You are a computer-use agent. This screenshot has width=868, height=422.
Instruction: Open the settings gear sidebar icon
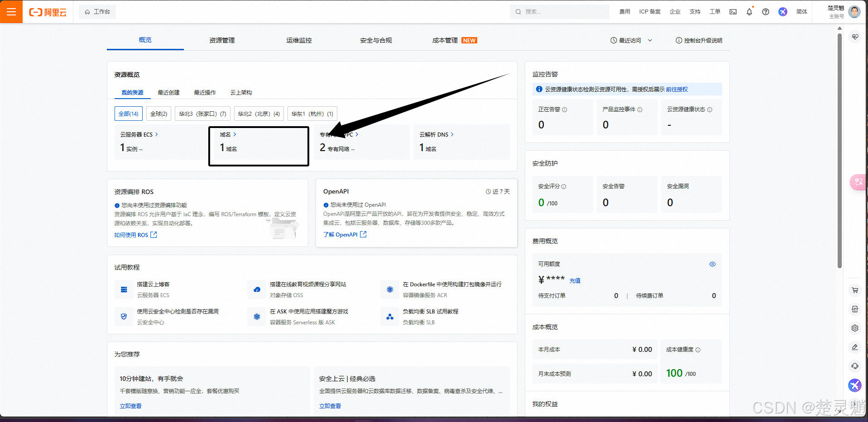[x=855, y=328]
